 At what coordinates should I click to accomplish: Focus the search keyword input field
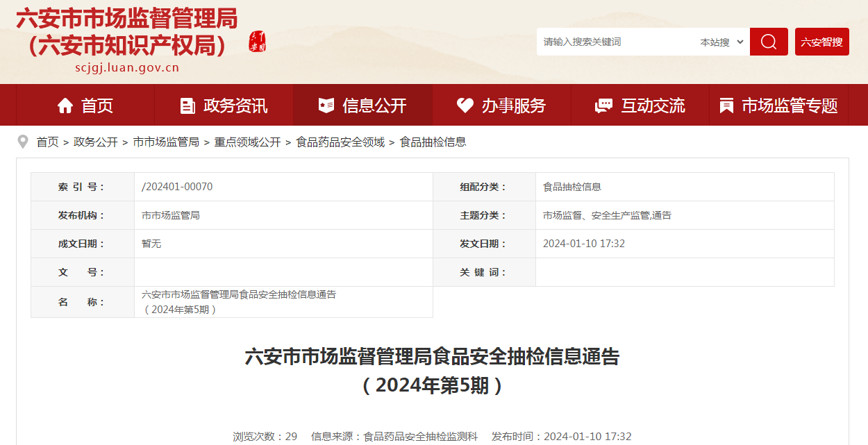click(x=615, y=42)
